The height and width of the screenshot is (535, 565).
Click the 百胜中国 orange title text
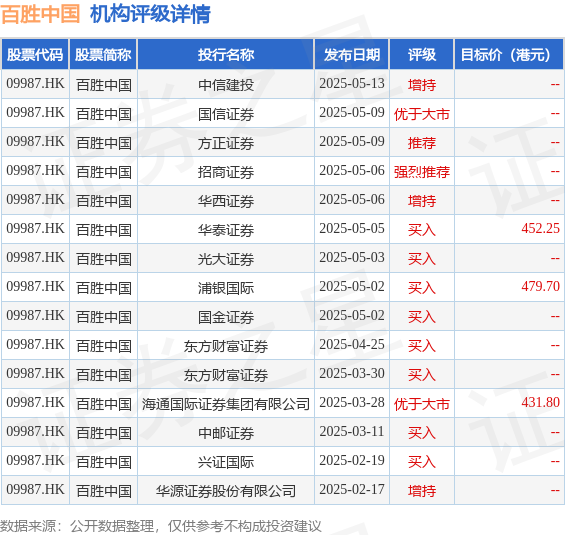[40, 14]
